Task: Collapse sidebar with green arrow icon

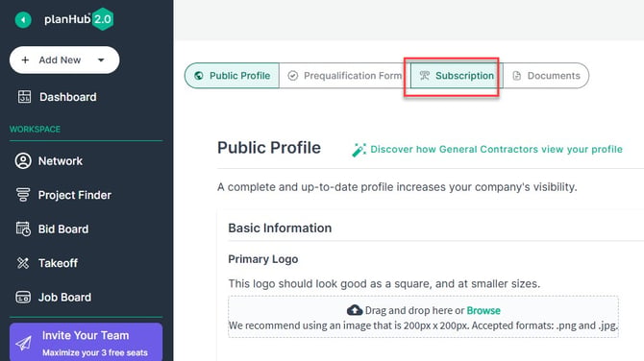Action: [x=23, y=20]
